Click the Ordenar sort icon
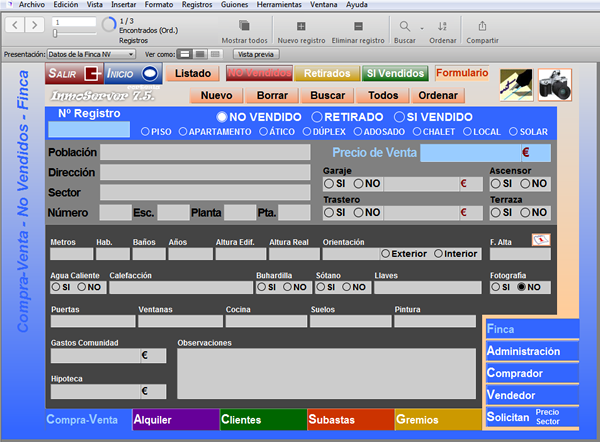600x442 pixels. 442,26
